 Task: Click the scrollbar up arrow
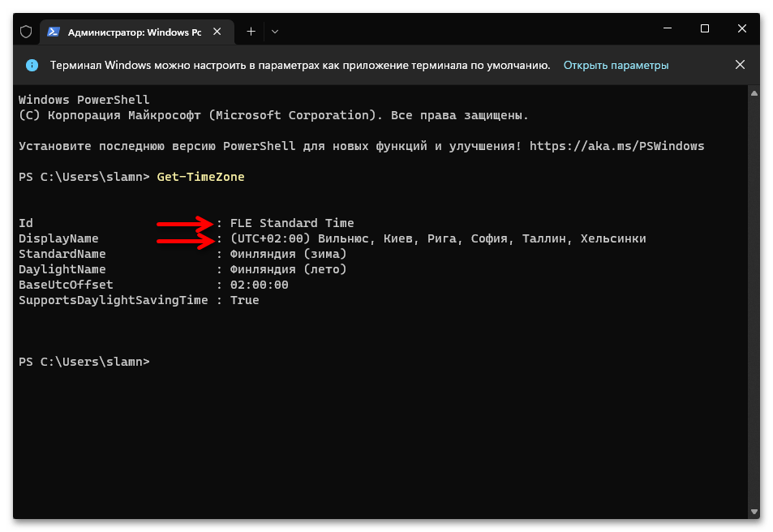(x=754, y=93)
